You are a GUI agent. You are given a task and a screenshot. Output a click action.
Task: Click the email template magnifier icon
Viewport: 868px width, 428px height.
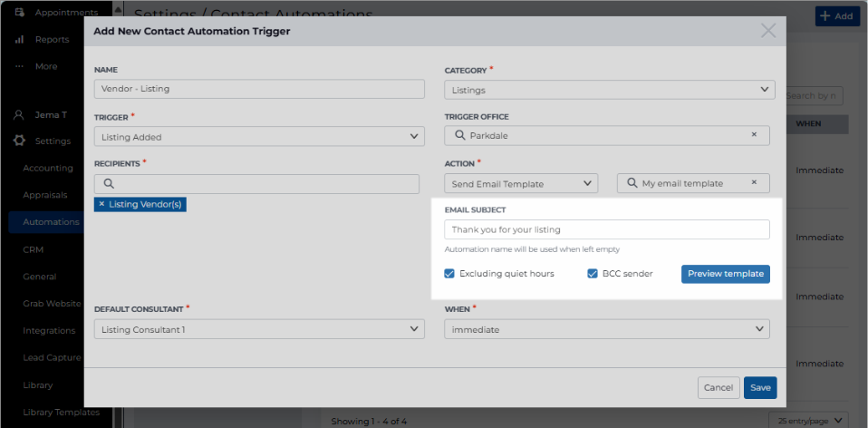(632, 183)
